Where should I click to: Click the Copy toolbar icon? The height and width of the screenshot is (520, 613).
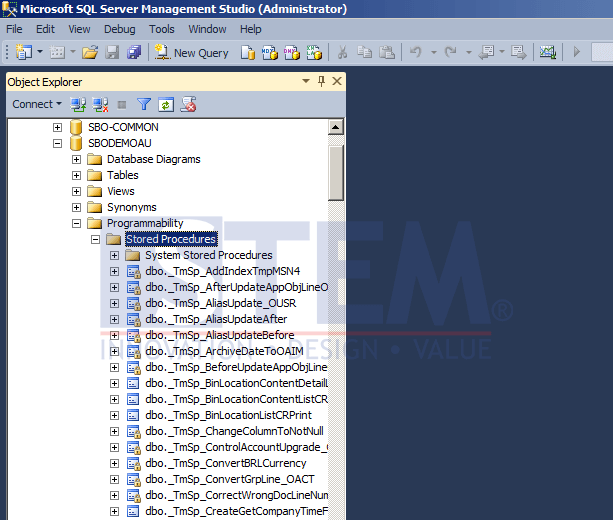pyautogui.click(x=364, y=52)
